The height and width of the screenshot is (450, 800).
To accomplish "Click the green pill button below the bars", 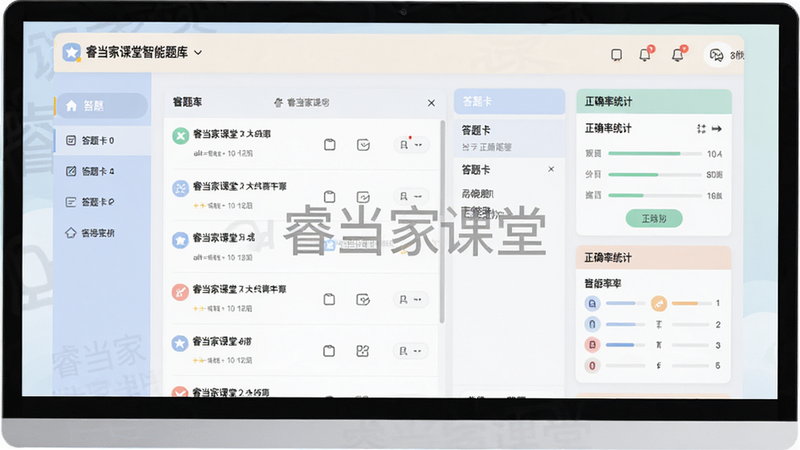I will 654,218.
